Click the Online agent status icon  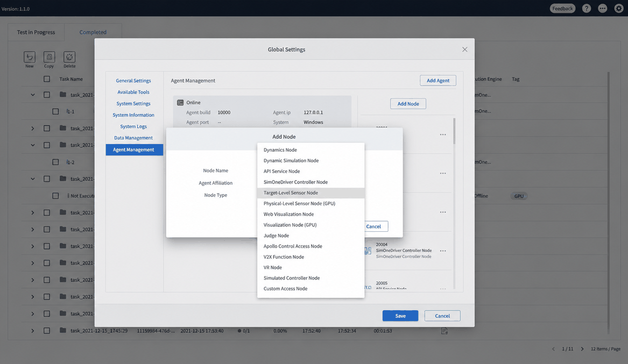coord(180,102)
